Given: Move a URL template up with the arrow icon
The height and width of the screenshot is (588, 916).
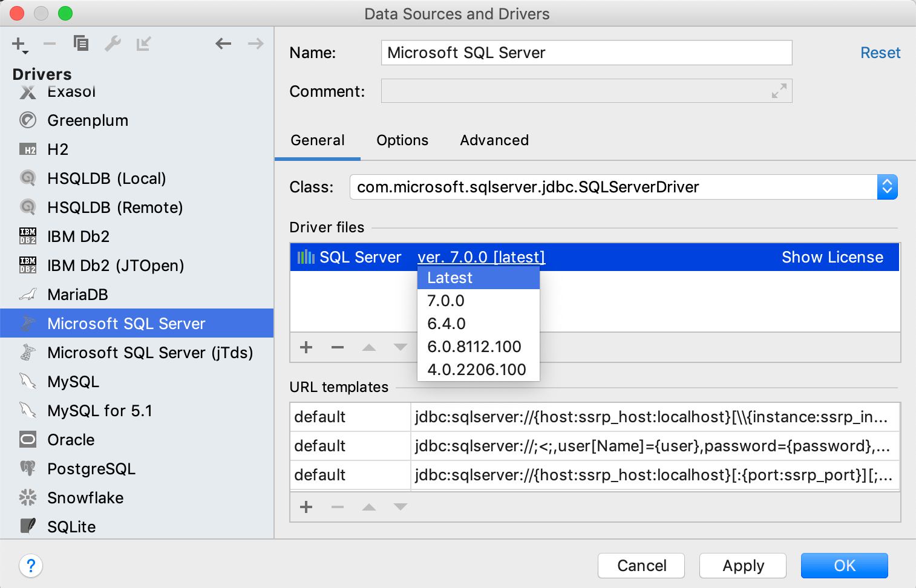Looking at the screenshot, I should click(x=368, y=507).
